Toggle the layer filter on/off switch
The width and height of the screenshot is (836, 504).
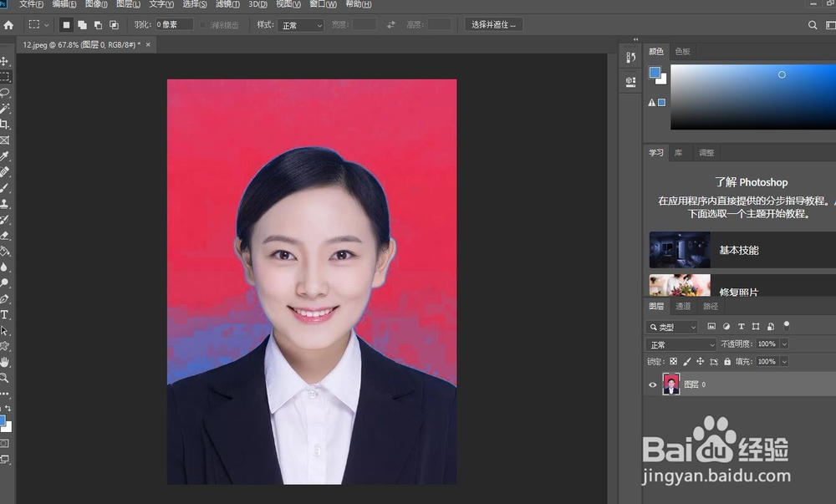tap(786, 326)
